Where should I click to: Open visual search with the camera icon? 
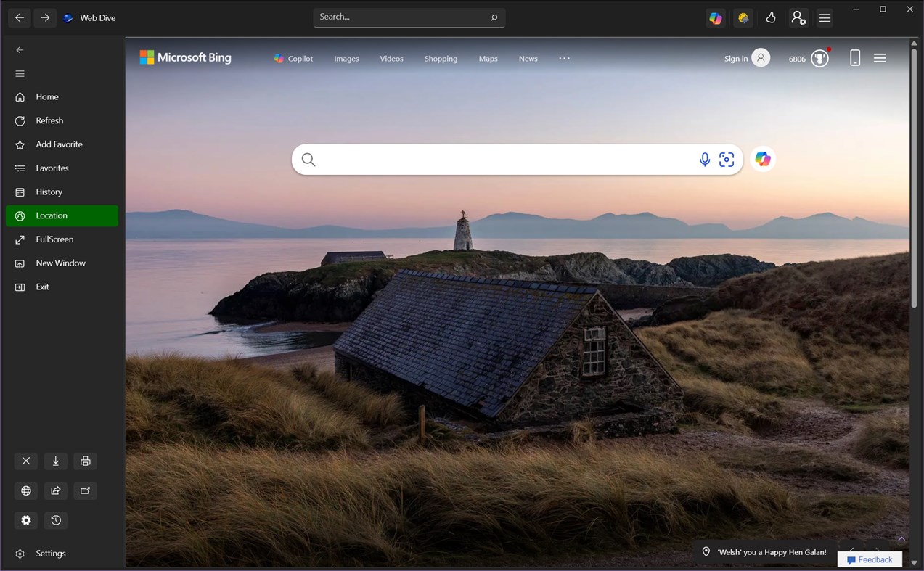(726, 159)
